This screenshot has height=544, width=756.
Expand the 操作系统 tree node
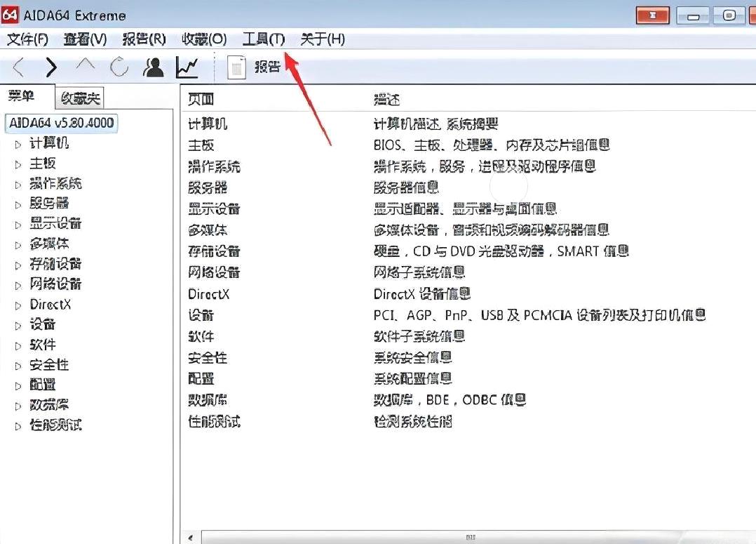click(18, 185)
